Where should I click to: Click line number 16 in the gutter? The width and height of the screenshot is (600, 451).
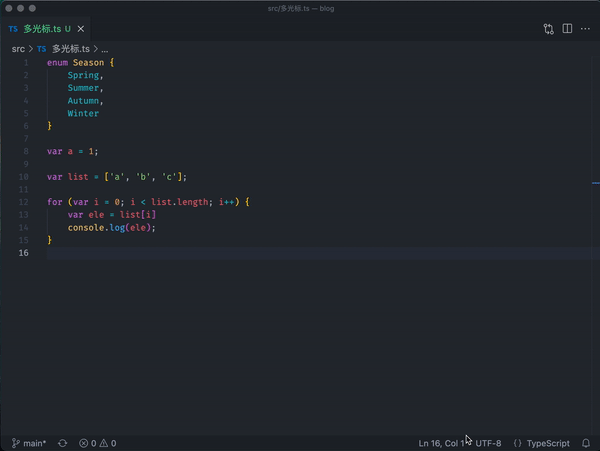pyautogui.click(x=23, y=253)
